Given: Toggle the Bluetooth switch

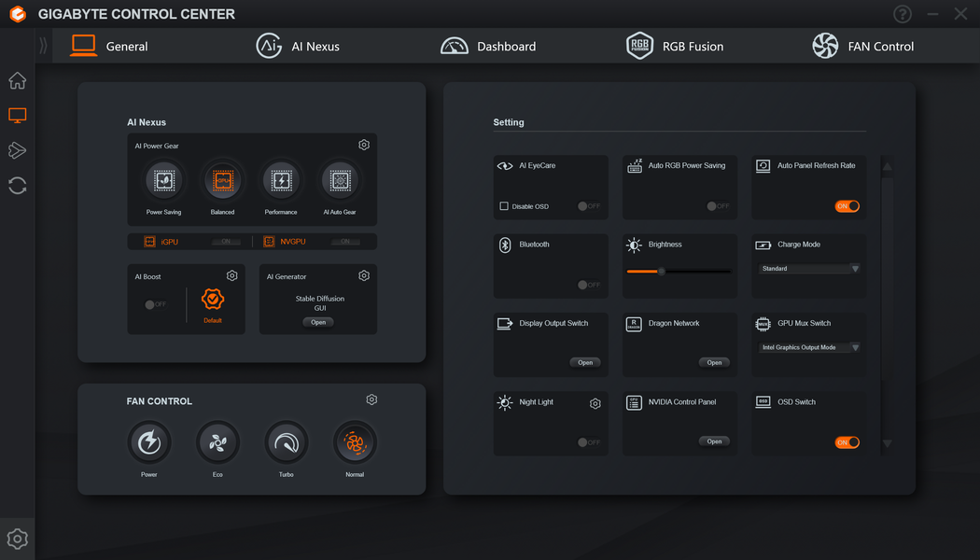Looking at the screenshot, I should point(589,285).
